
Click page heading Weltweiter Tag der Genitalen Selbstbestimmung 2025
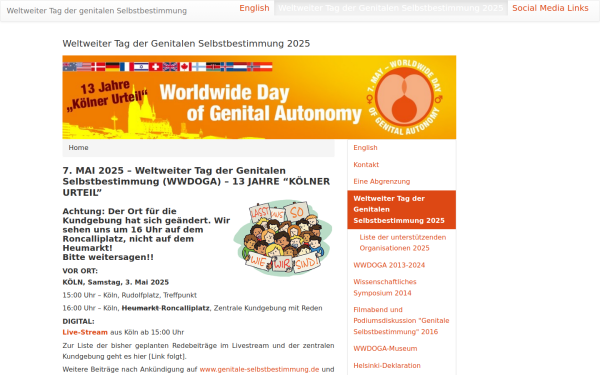pos(186,44)
